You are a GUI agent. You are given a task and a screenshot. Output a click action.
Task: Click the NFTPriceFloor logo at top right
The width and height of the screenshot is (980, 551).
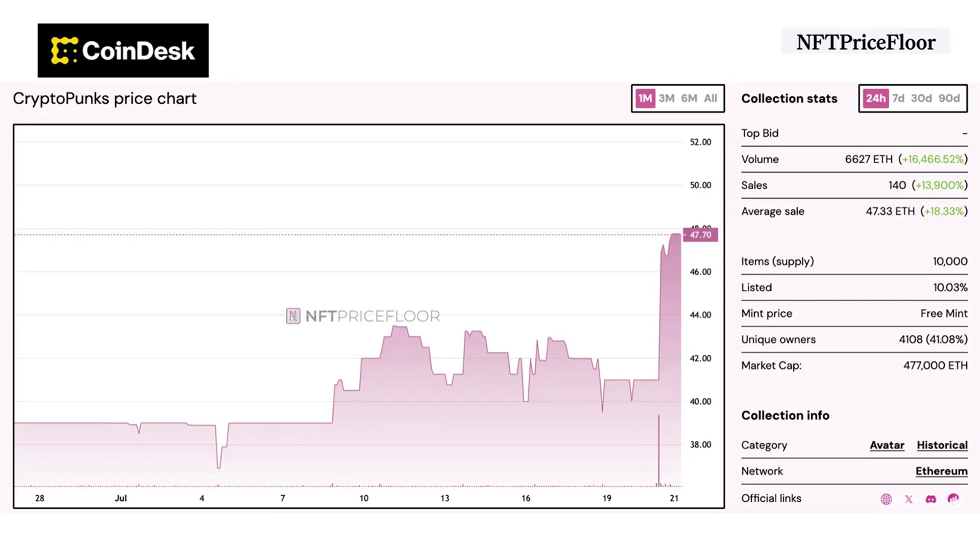866,42
